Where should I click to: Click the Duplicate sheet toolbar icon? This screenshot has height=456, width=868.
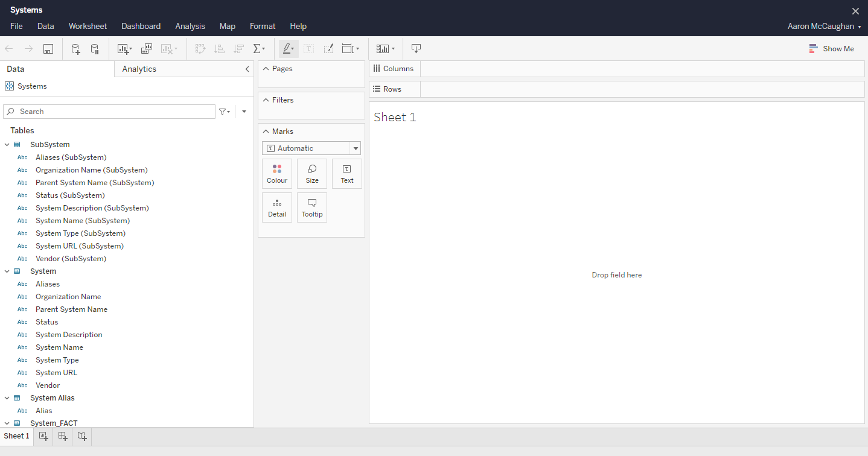(147, 49)
